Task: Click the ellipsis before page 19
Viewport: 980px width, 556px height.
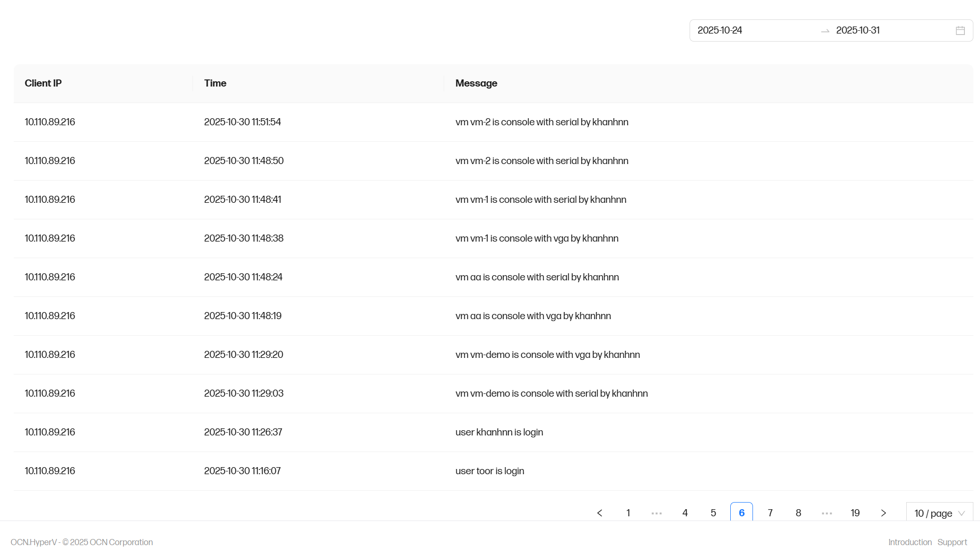Action: point(827,513)
